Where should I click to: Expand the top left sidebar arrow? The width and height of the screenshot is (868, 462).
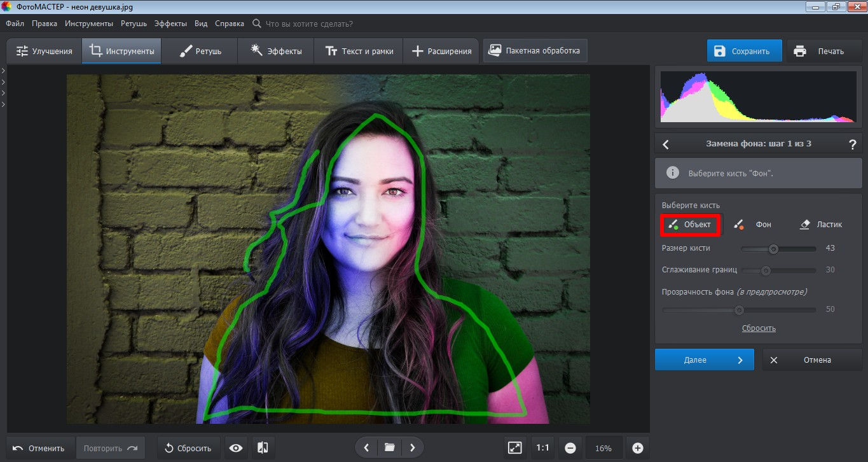click(x=3, y=71)
